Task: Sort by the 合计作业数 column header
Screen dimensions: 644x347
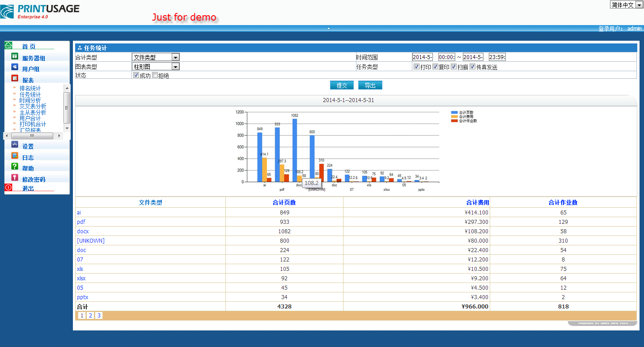Action: [x=563, y=202]
